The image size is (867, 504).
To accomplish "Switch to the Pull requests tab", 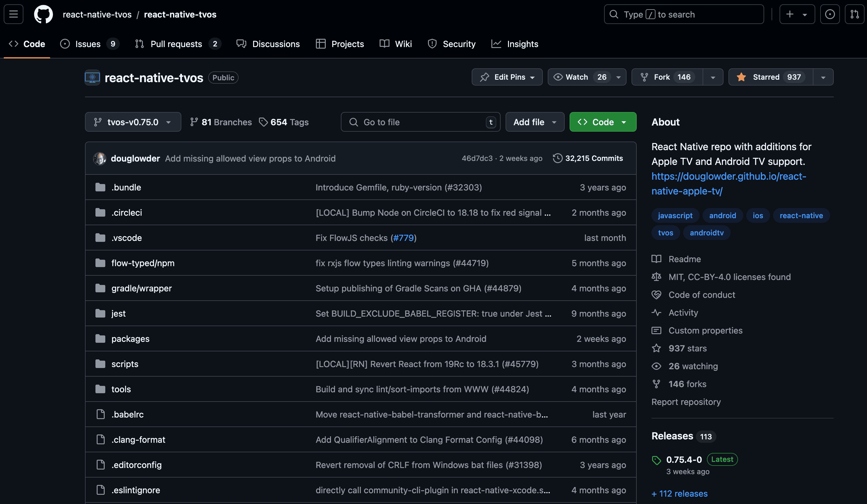I will tap(178, 44).
